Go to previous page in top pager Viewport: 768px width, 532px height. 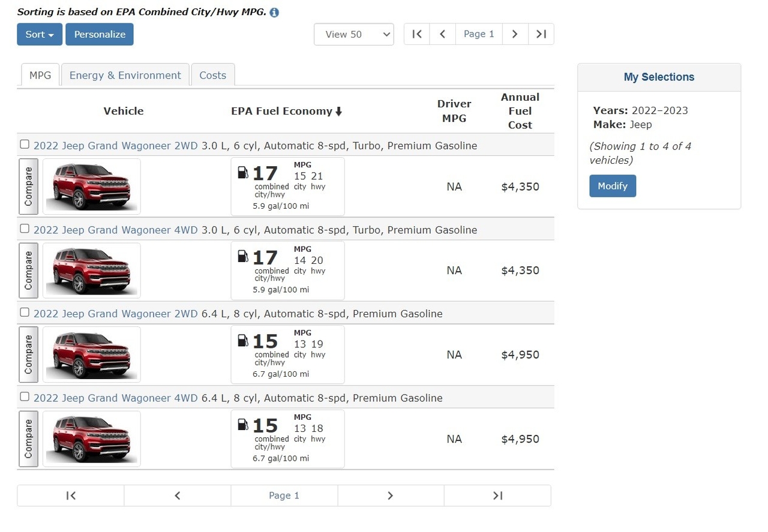(x=443, y=34)
